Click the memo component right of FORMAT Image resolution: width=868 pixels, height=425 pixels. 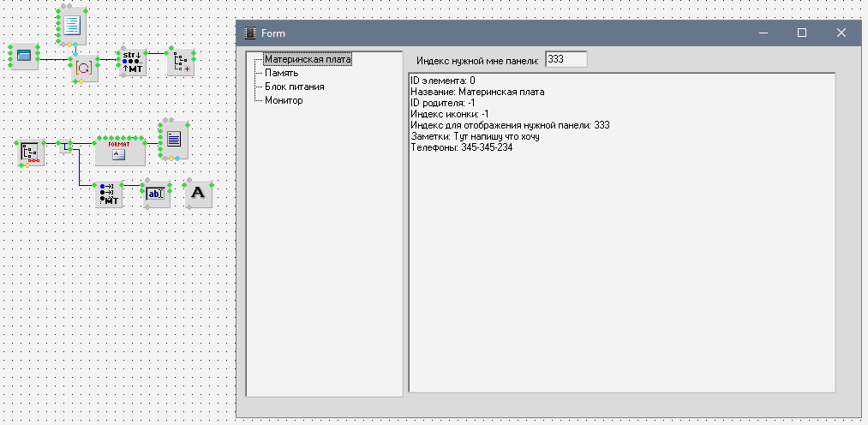173,139
